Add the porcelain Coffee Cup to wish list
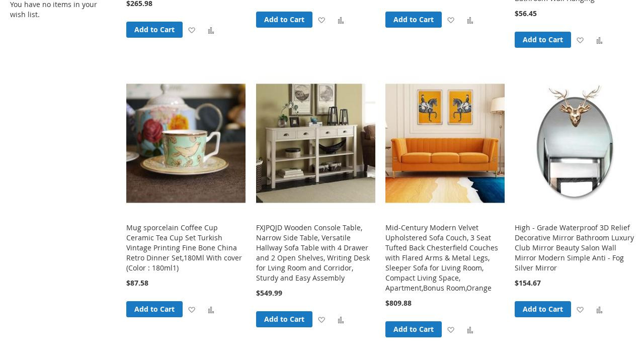Image resolution: width=644 pixels, height=362 pixels. (192, 310)
